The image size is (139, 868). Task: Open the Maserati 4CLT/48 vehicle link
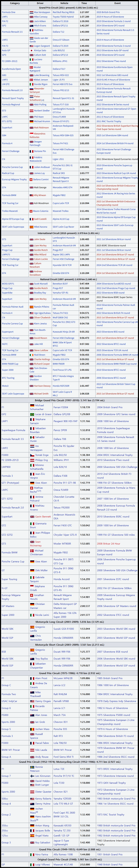point(63,865)
